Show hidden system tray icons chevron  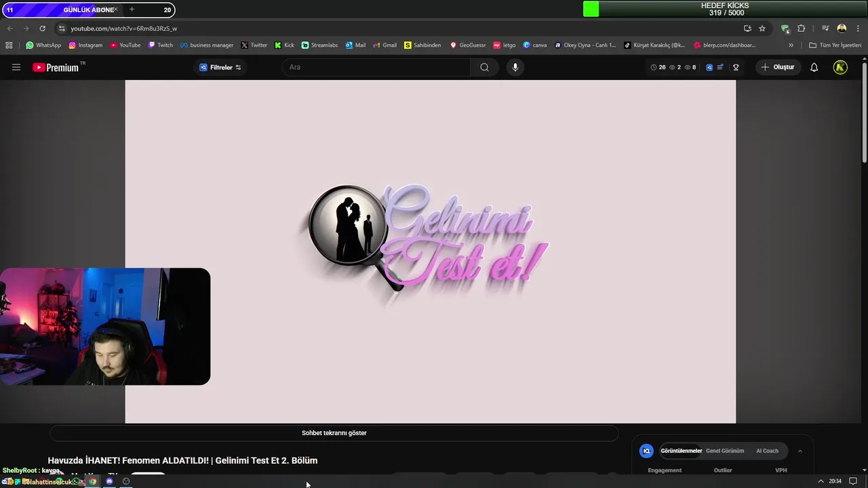821,481
